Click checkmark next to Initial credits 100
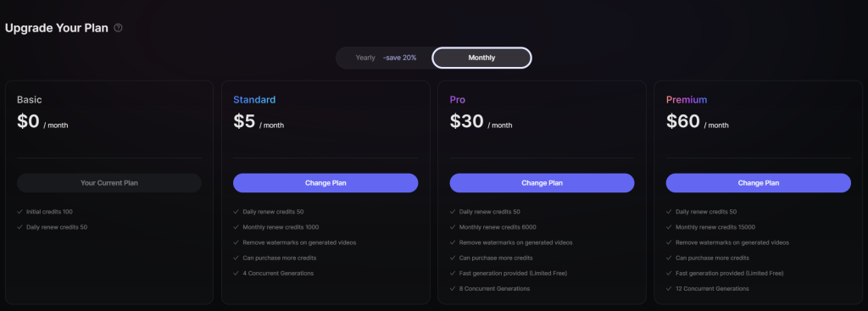The width and height of the screenshot is (868, 311). (20, 212)
